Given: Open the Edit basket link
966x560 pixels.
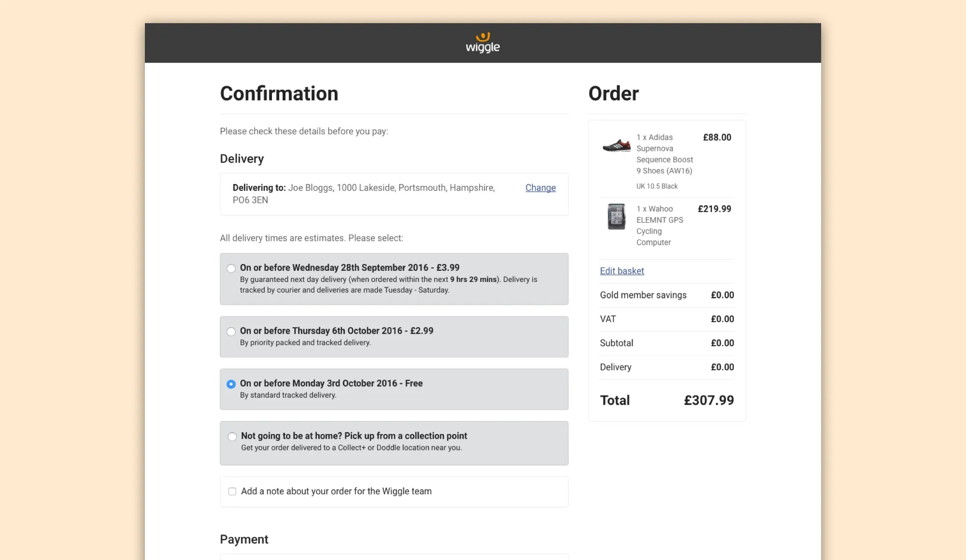Looking at the screenshot, I should point(622,271).
